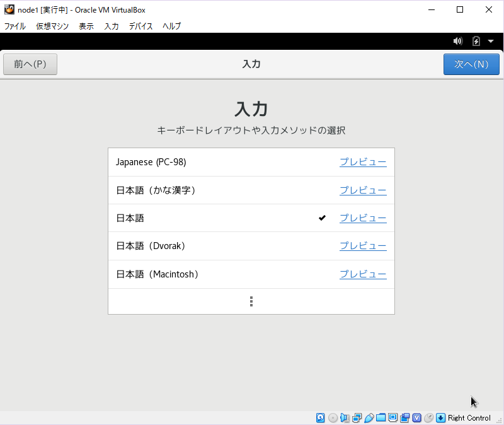504x425 pixels.
Task: Open the デバイス menu
Action: pyautogui.click(x=140, y=26)
